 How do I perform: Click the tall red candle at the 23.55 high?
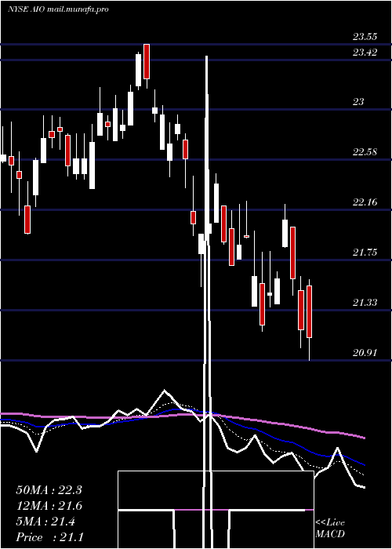point(147,62)
